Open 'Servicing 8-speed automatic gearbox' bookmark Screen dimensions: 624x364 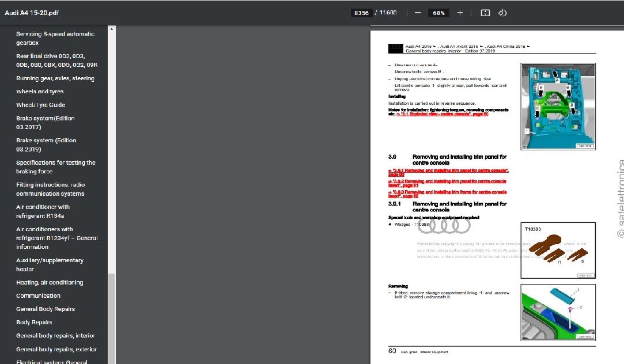click(x=55, y=38)
